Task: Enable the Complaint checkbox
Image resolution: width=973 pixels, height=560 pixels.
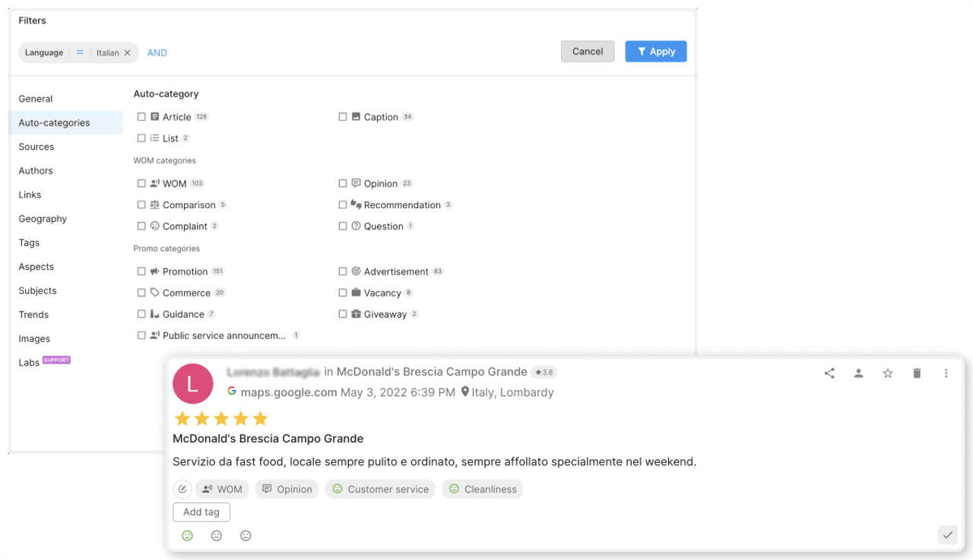Action: (141, 226)
